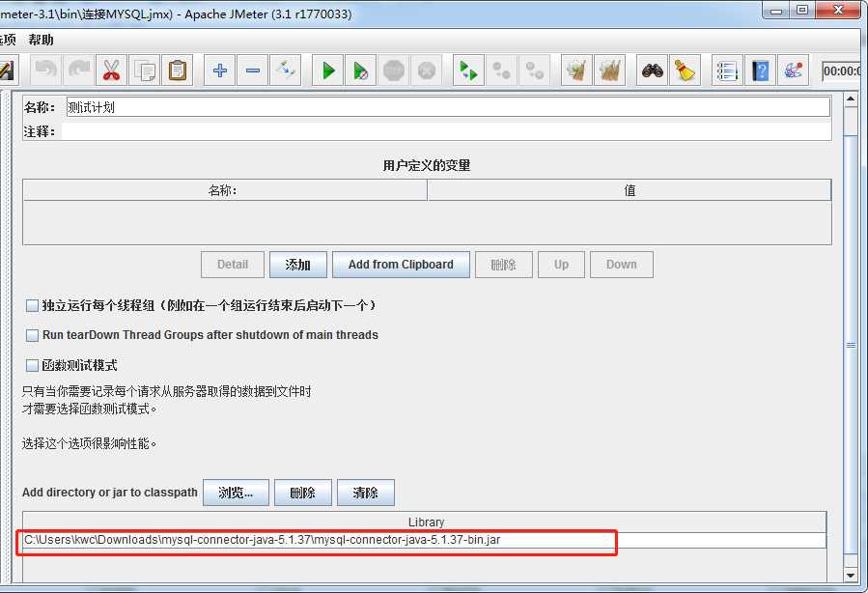Click the Copy icon in the toolbar
Image resolution: width=868 pixels, height=593 pixels.
(145, 71)
